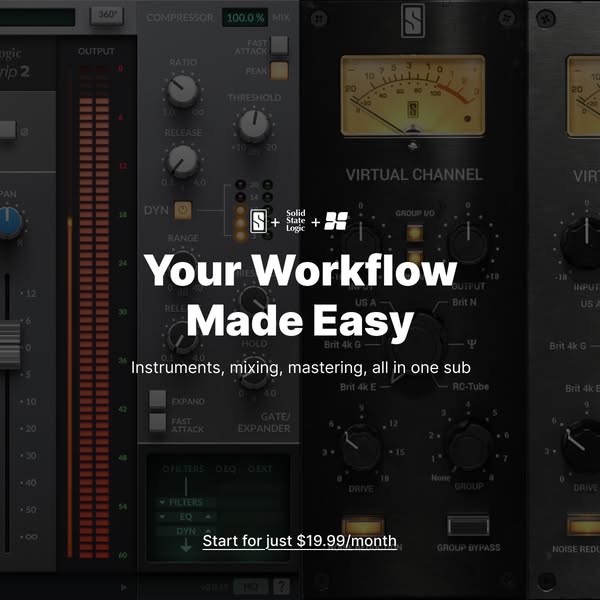Adjust second Virtual Channel INPUT knob
This screenshot has height=600, width=600.
582,242
